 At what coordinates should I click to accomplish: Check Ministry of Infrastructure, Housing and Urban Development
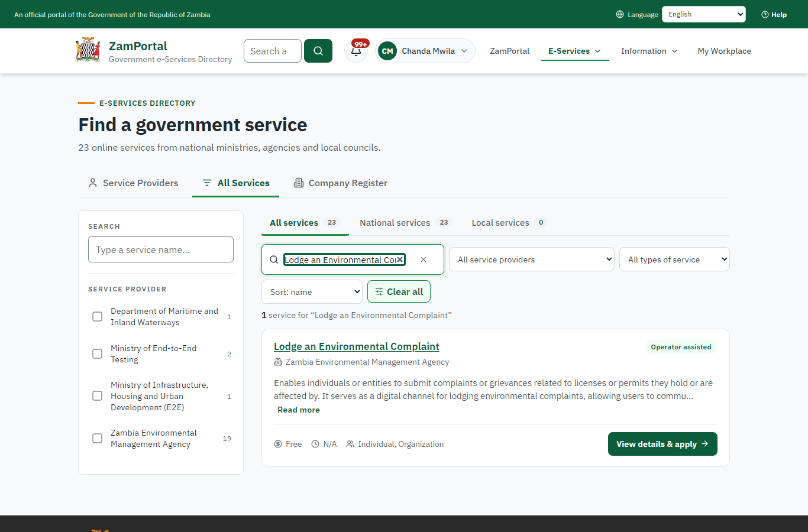98,396
